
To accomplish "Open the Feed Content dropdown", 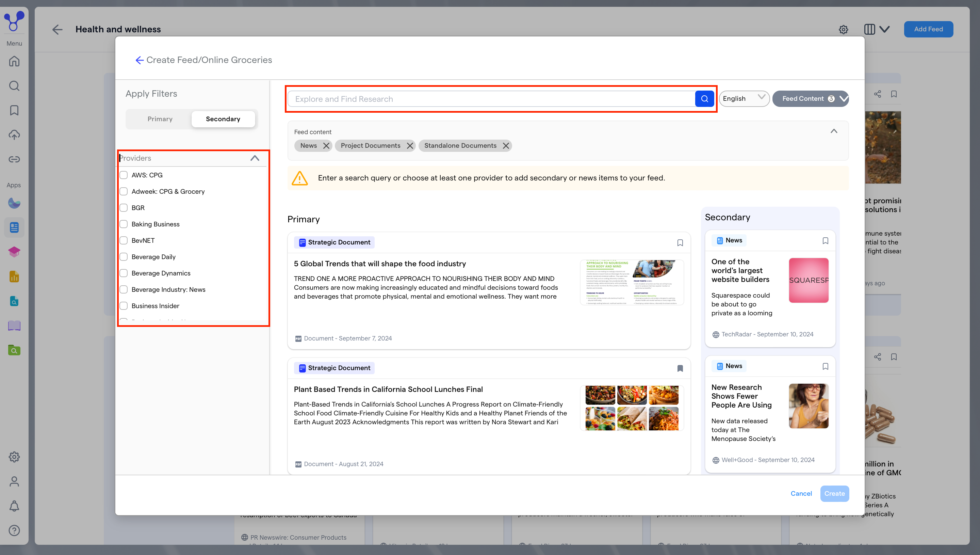I will coord(810,99).
